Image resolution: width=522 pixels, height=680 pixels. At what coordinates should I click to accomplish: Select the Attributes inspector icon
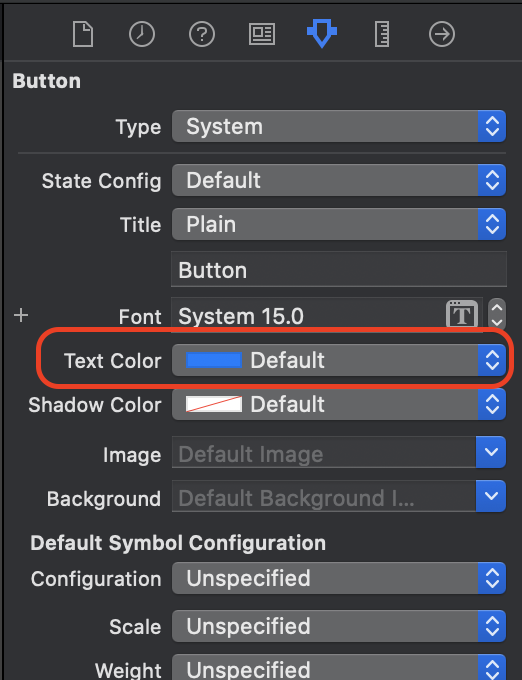[322, 33]
